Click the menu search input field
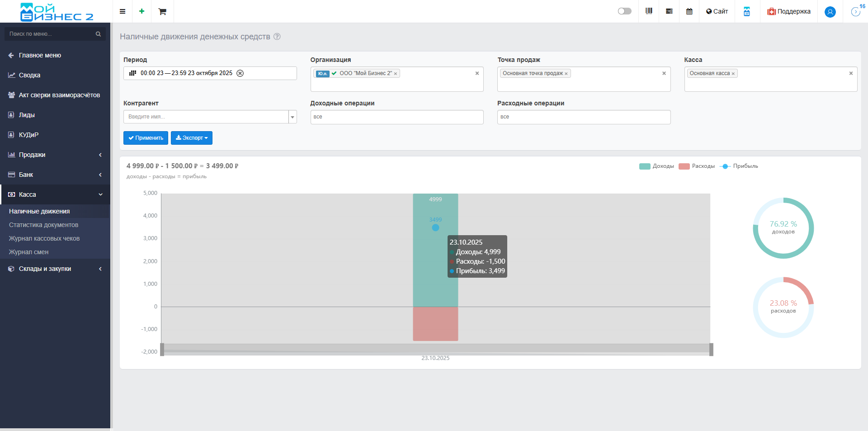 coord(51,34)
